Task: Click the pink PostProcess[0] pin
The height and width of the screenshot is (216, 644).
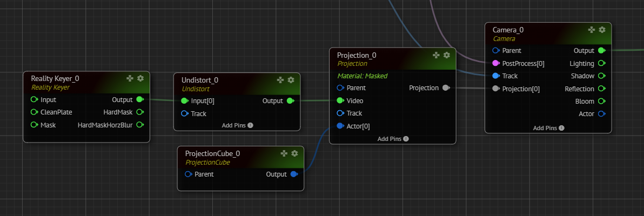Action: point(496,63)
